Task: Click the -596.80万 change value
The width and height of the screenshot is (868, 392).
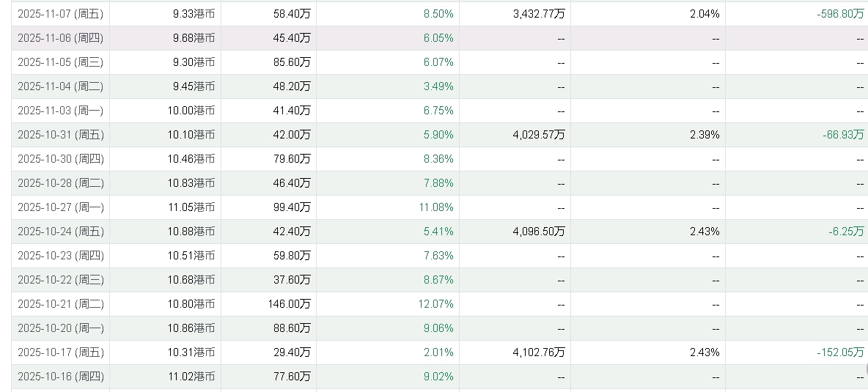Action: [840, 14]
